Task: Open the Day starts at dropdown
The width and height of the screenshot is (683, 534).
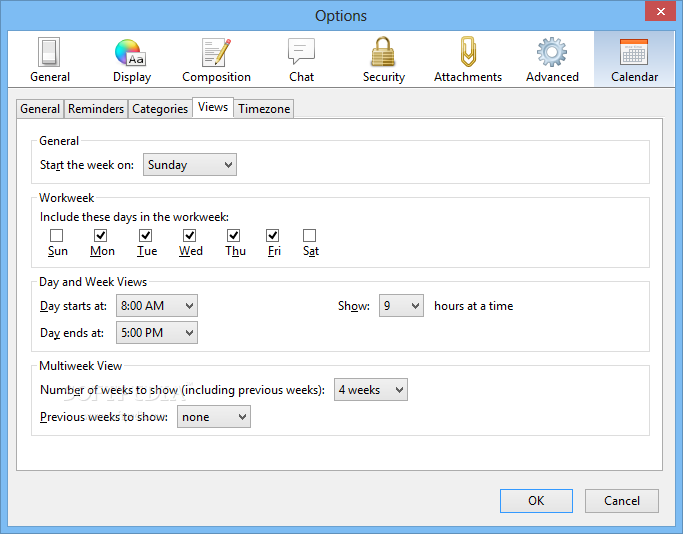Action: [x=157, y=306]
